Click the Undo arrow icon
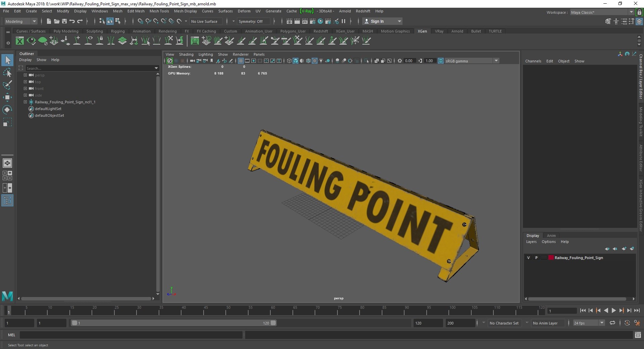644x349 pixels. (72, 21)
